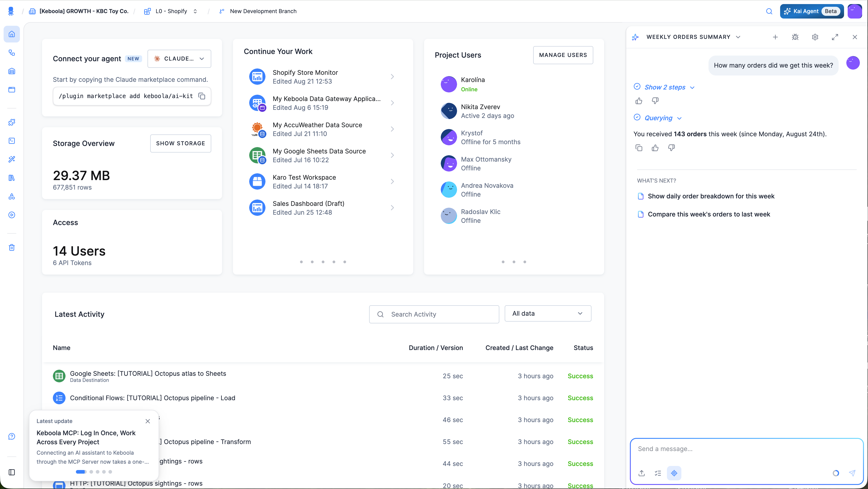Open the Home dashboard in sidebar
868x489 pixels.
click(12, 34)
